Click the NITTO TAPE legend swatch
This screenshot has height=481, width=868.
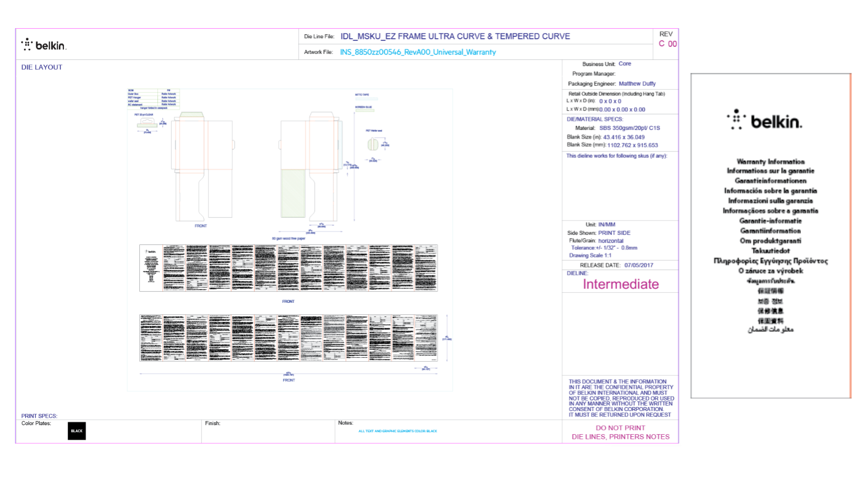click(x=366, y=99)
